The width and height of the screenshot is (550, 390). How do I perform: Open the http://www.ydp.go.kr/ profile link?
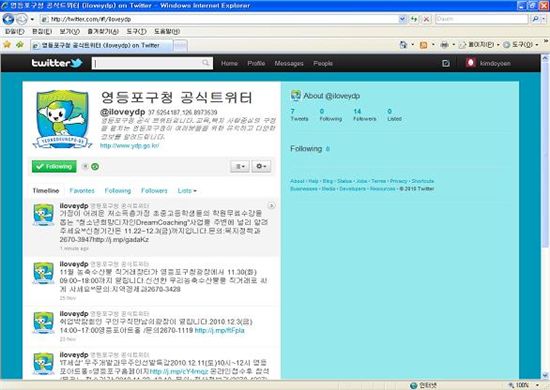click(129, 145)
